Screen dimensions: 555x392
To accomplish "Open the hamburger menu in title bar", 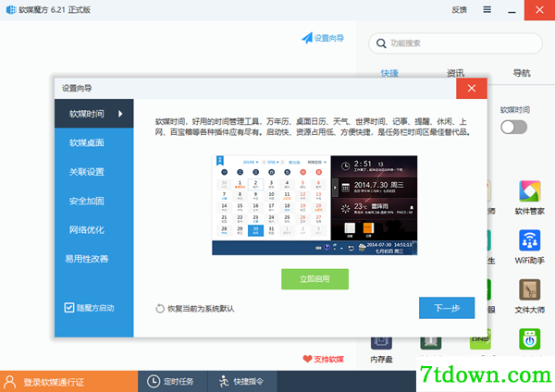I will tap(487, 9).
